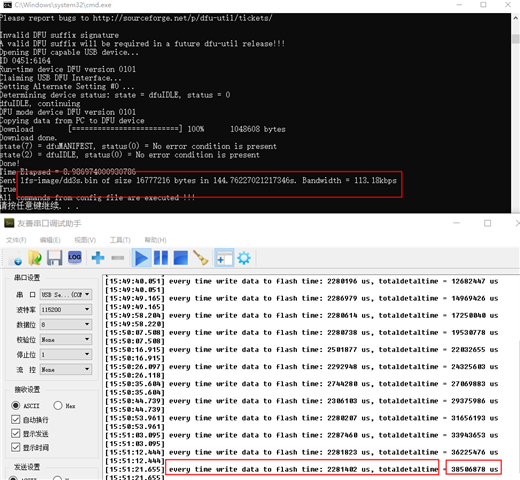Image resolution: width=520 pixels, height=480 pixels.
Task: Click the 'ID 0451:6164' line in cmd
Action: click(25, 61)
